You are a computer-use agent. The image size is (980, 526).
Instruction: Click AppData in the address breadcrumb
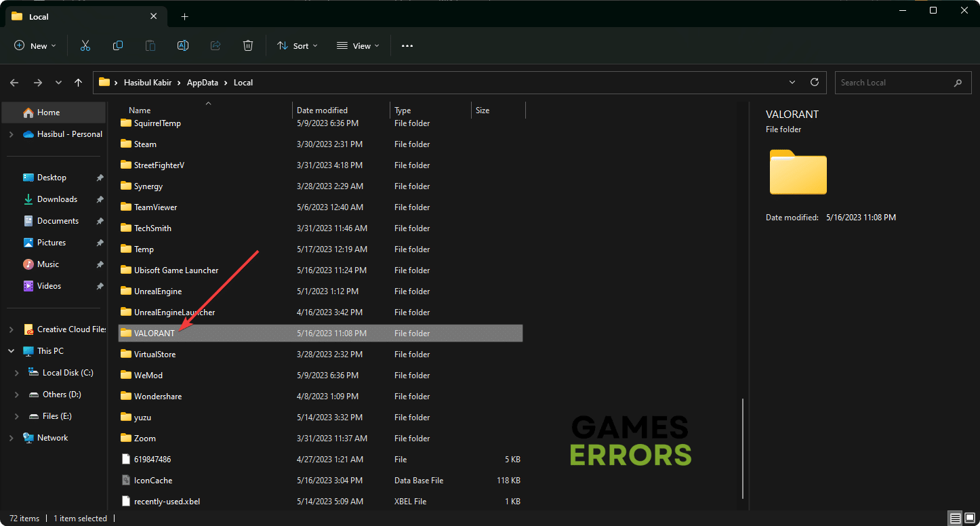[x=202, y=83]
